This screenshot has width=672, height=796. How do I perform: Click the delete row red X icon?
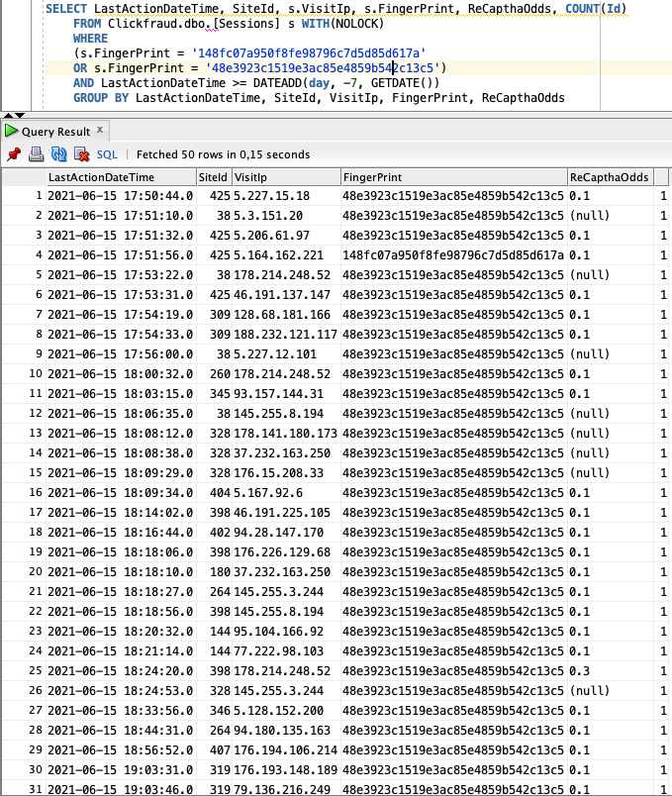click(x=81, y=154)
